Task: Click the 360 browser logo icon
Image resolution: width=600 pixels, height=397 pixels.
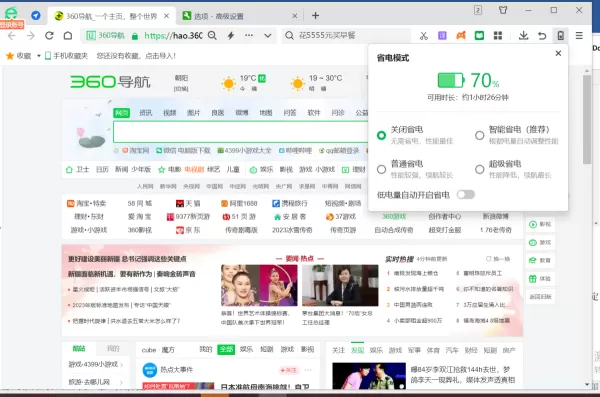Action: point(11,13)
